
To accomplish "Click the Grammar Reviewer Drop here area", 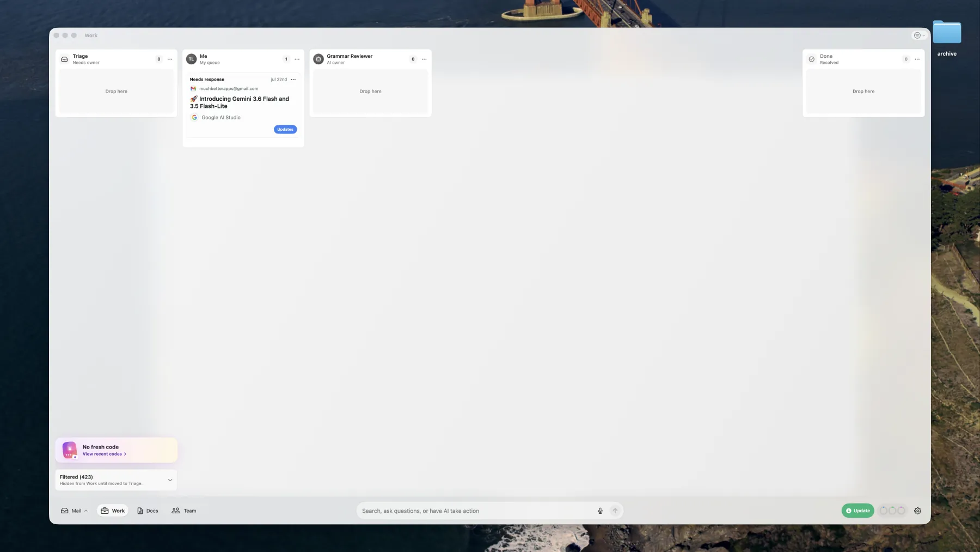I will [x=371, y=91].
